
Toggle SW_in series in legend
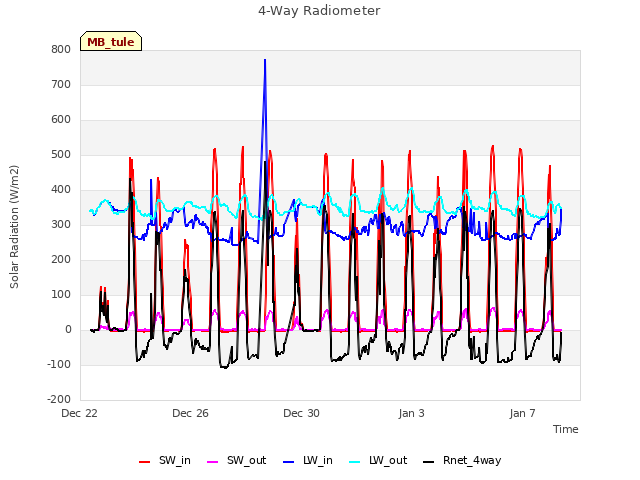(165, 460)
